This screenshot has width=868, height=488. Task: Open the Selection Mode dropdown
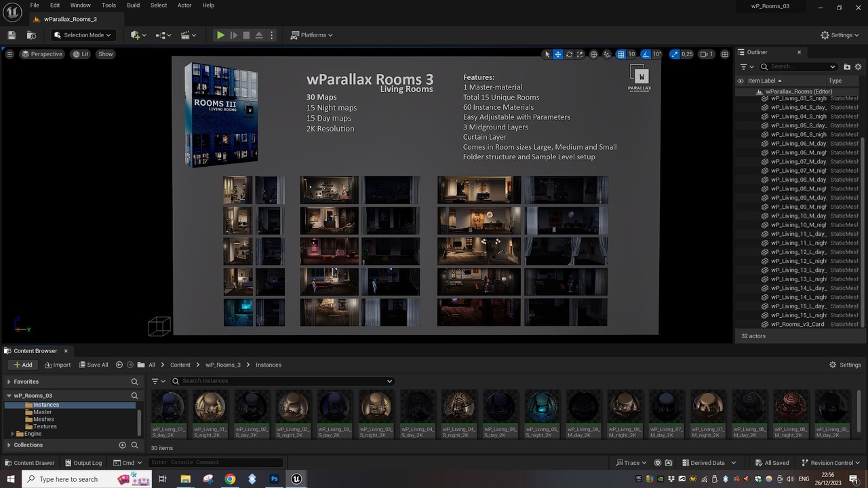pyautogui.click(x=83, y=35)
